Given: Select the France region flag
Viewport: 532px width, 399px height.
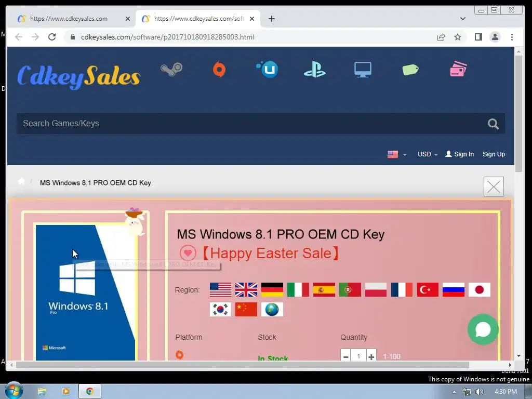Looking at the screenshot, I should point(402,290).
